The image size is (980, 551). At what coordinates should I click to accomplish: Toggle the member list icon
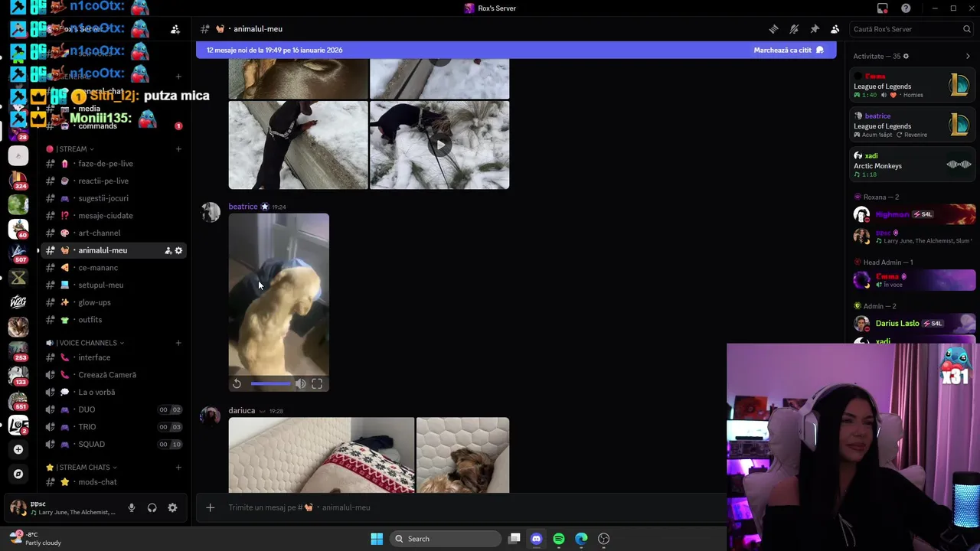pyautogui.click(x=835, y=29)
